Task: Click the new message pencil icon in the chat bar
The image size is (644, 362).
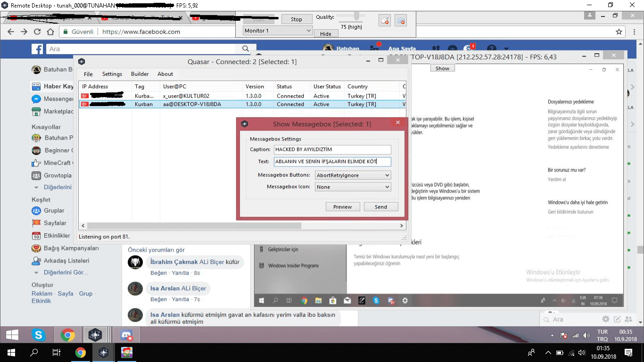Action: [x=617, y=319]
